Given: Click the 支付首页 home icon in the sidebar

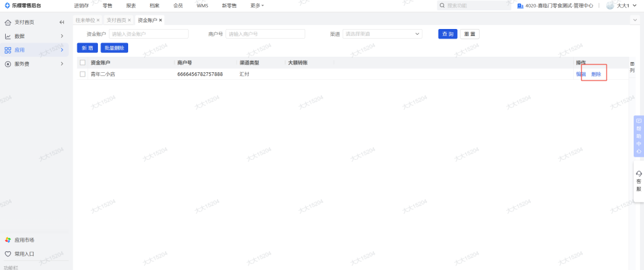Looking at the screenshot, I should click(8, 22).
